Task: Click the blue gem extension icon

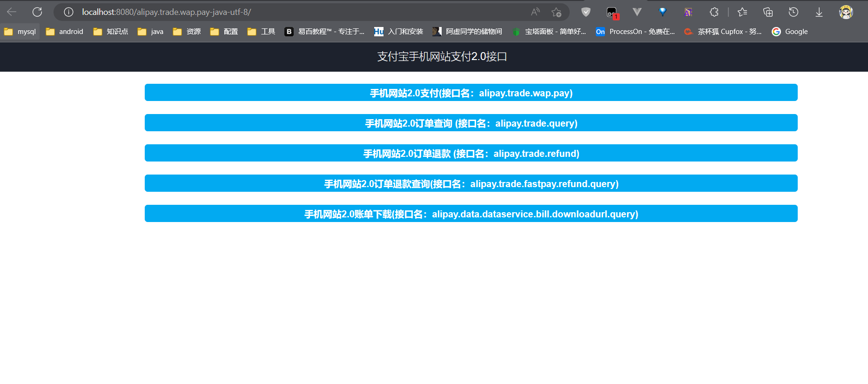Action: (663, 12)
